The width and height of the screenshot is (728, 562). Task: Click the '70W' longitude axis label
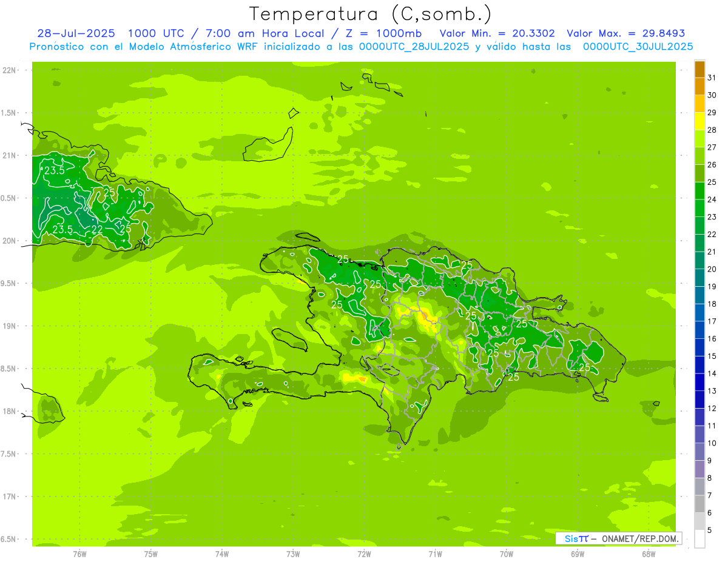pos(507,554)
